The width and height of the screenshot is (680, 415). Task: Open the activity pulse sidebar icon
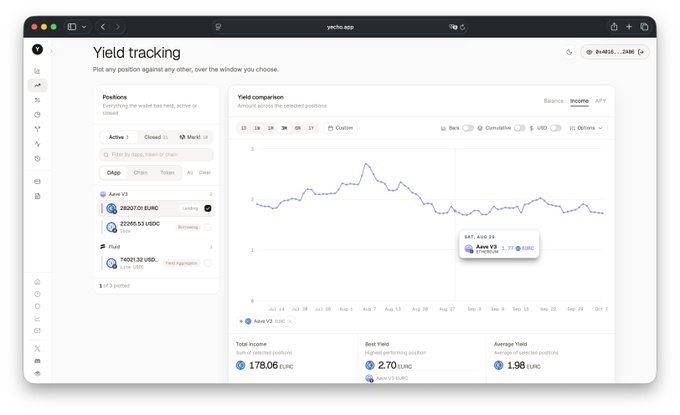pyautogui.click(x=37, y=144)
